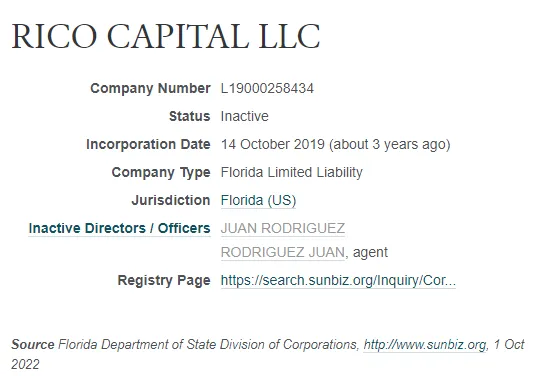
Task: Click the Incorporation Date label
Action: [x=148, y=144]
